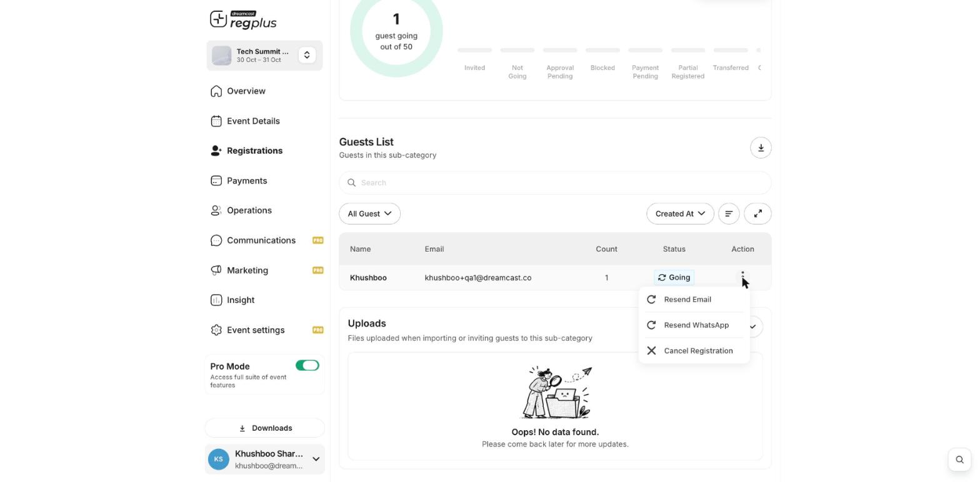The image size is (980, 482).
Task: Open the Created At sort dropdown
Action: tap(680, 214)
